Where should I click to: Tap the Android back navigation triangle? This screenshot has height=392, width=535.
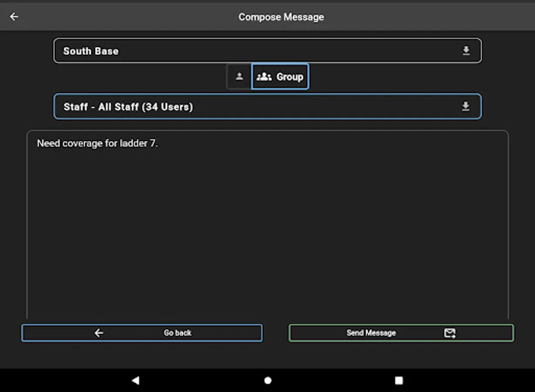point(135,380)
